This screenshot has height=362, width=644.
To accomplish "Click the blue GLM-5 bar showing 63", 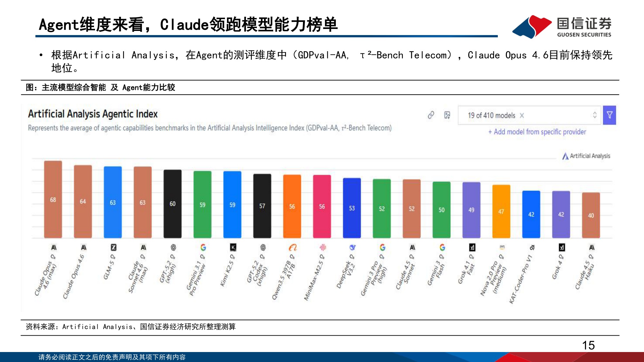I will pos(113,202).
